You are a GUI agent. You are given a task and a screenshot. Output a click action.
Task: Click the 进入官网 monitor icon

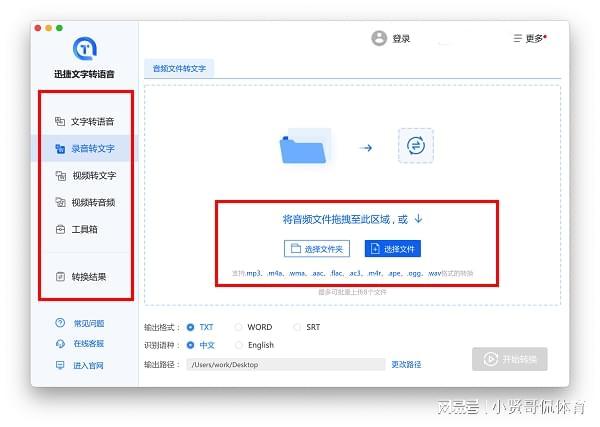60,365
